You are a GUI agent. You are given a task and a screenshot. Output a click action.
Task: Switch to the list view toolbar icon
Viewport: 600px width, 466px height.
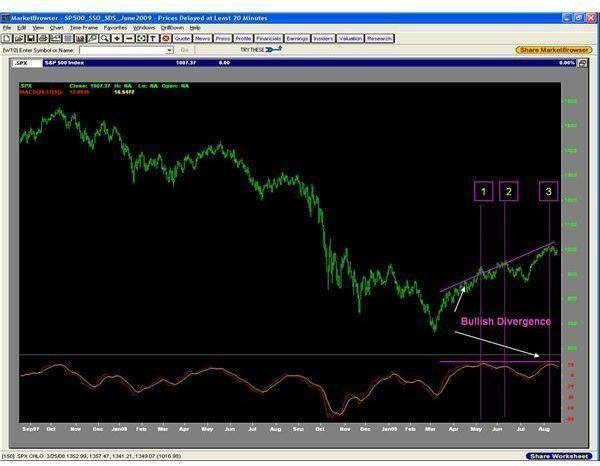tap(68, 38)
